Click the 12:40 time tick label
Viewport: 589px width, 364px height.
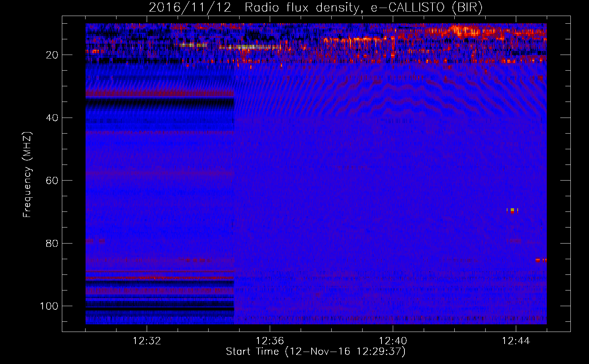[393, 341]
